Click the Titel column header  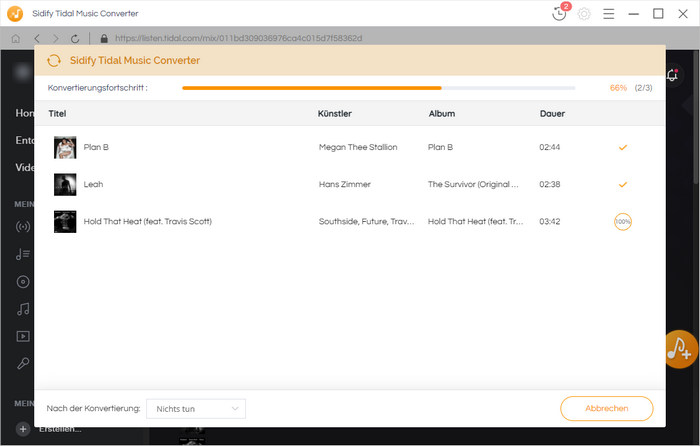point(57,113)
